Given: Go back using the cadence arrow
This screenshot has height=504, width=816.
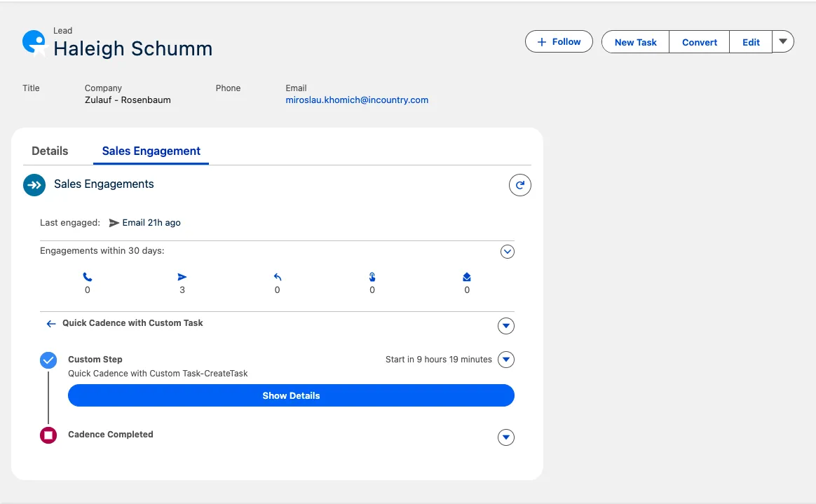Looking at the screenshot, I should coord(50,324).
